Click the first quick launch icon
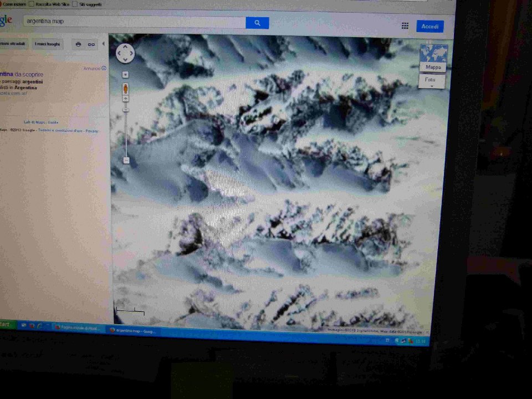Viewport: 532px width, 399px height. 24,325
